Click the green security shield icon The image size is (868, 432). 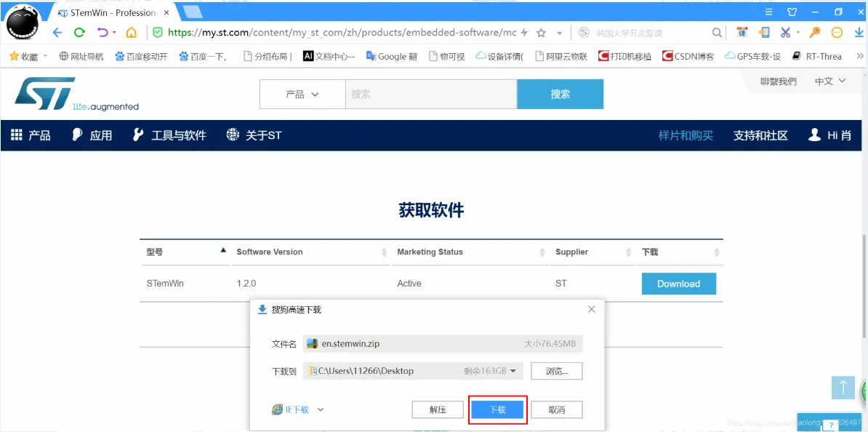[158, 33]
